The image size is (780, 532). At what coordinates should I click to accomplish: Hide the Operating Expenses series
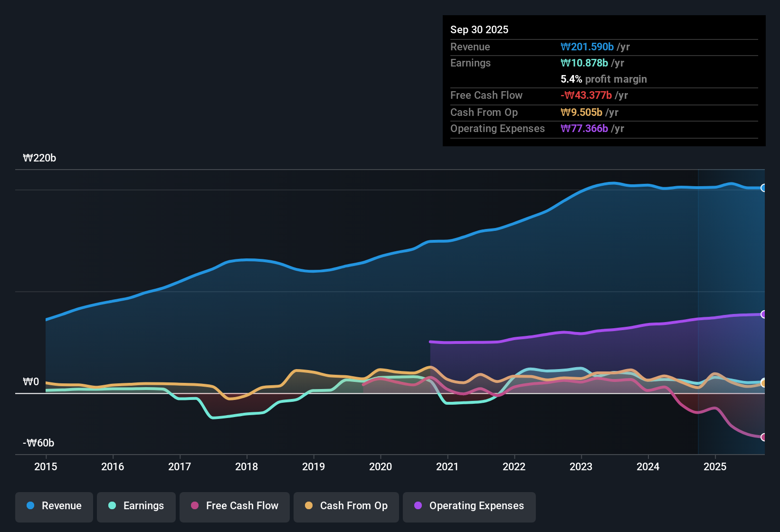469,506
